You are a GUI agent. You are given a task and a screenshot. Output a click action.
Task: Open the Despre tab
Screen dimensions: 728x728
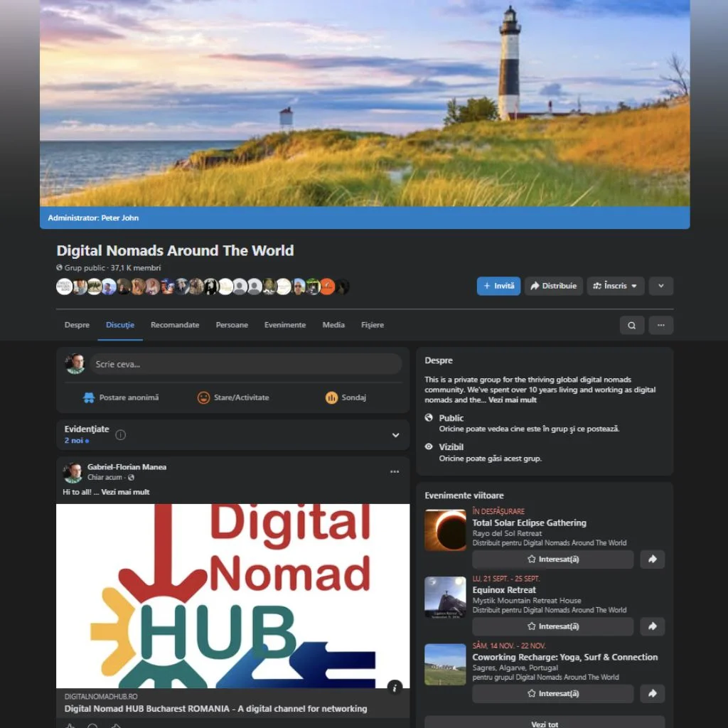click(77, 325)
